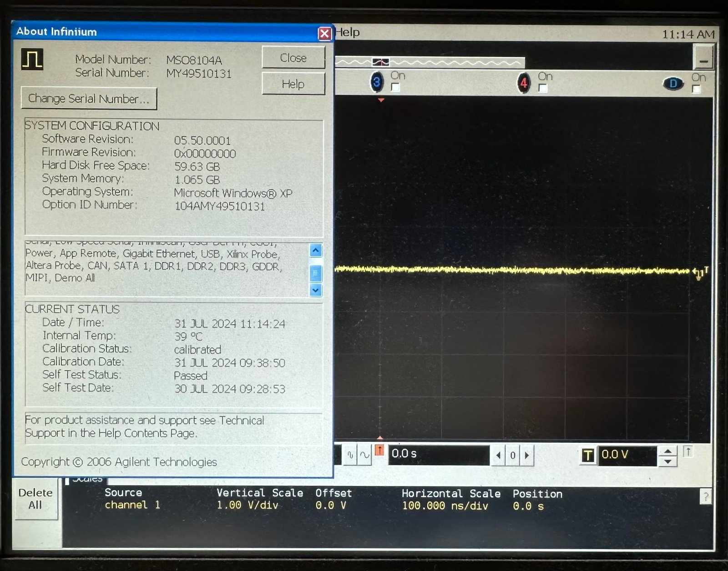The image size is (728, 571).
Task: Click trigger edge slope arrow icon
Action: point(688,452)
